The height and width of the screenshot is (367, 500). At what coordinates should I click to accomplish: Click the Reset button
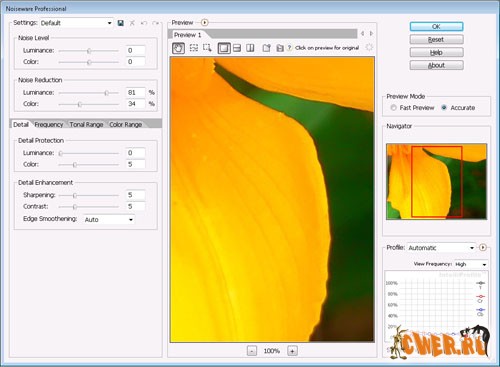[436, 39]
